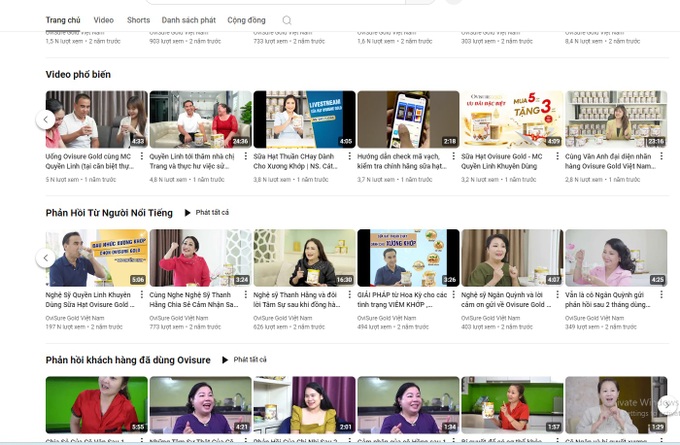Open the 1:57 customer feedback thumbnail
Image resolution: width=680 pixels, height=445 pixels.
512,405
